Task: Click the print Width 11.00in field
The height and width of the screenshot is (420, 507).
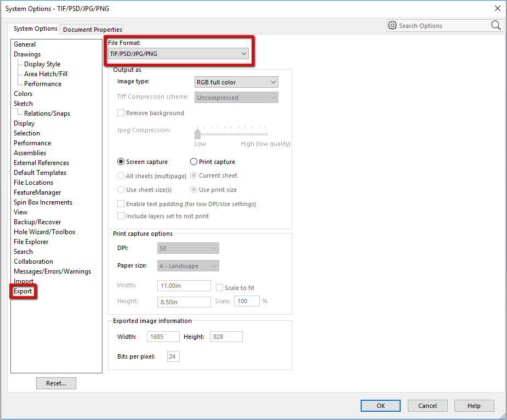Action: [184, 286]
